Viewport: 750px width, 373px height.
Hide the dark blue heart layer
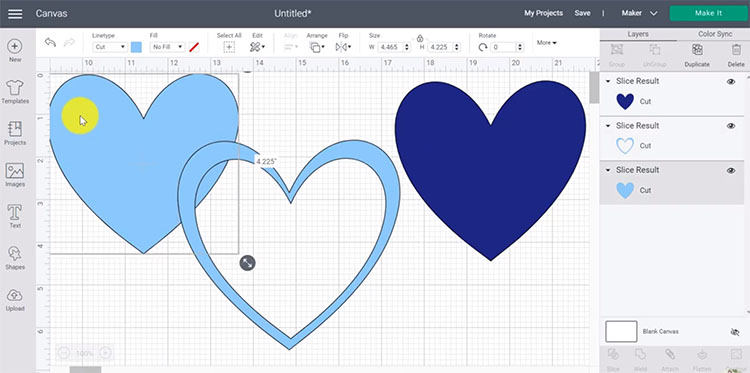(730, 82)
